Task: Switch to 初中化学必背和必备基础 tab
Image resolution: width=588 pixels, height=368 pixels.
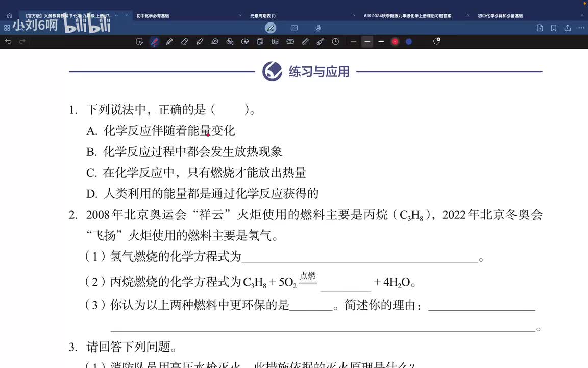Action: 500,16
